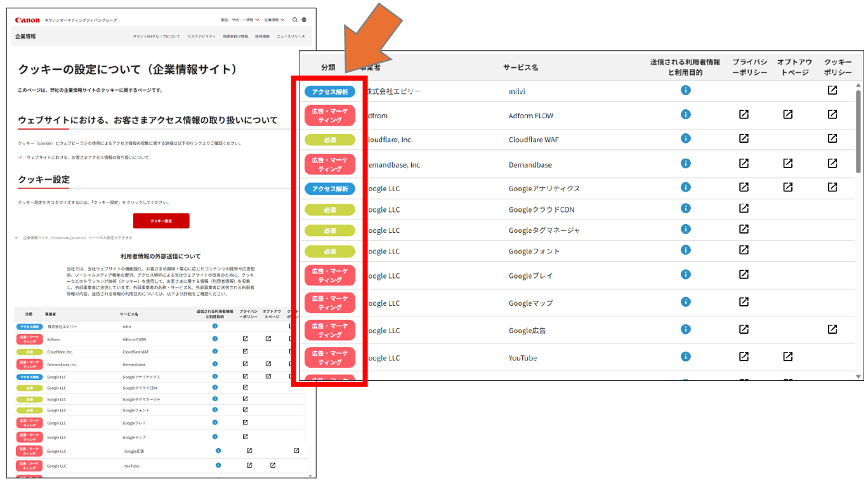Click the globe language icon in header
The width and height of the screenshot is (868, 481).
click(304, 20)
